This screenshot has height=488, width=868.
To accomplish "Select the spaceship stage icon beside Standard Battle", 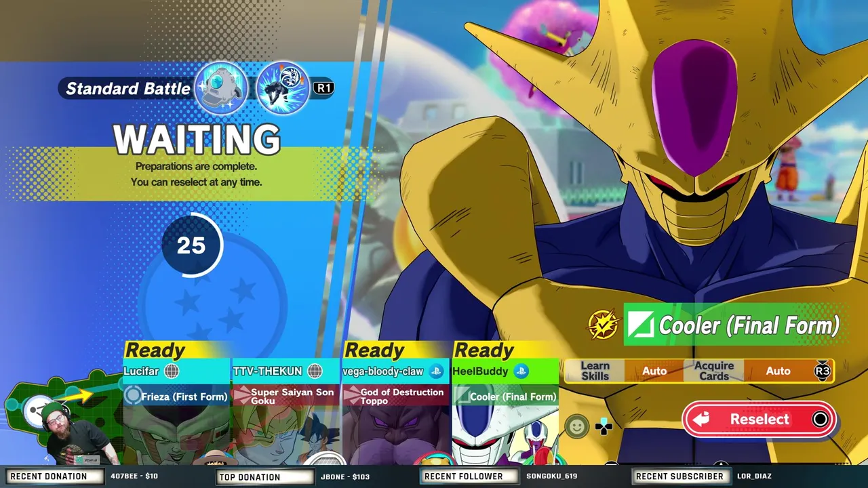I will (x=221, y=88).
